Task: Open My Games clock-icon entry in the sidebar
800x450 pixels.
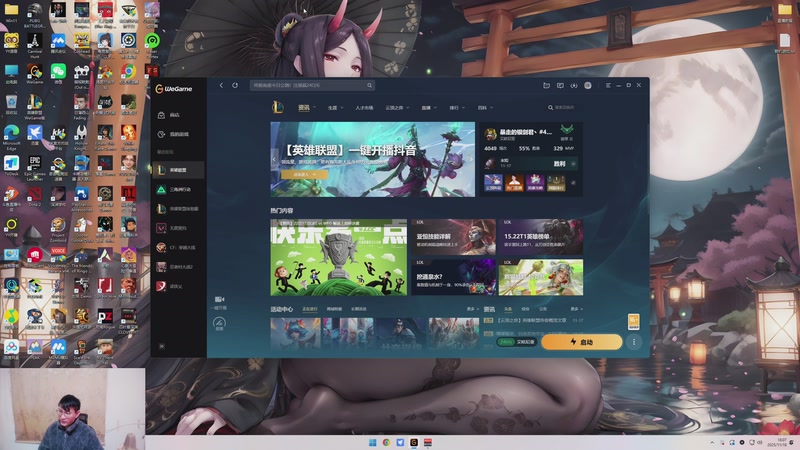Action: [173, 134]
